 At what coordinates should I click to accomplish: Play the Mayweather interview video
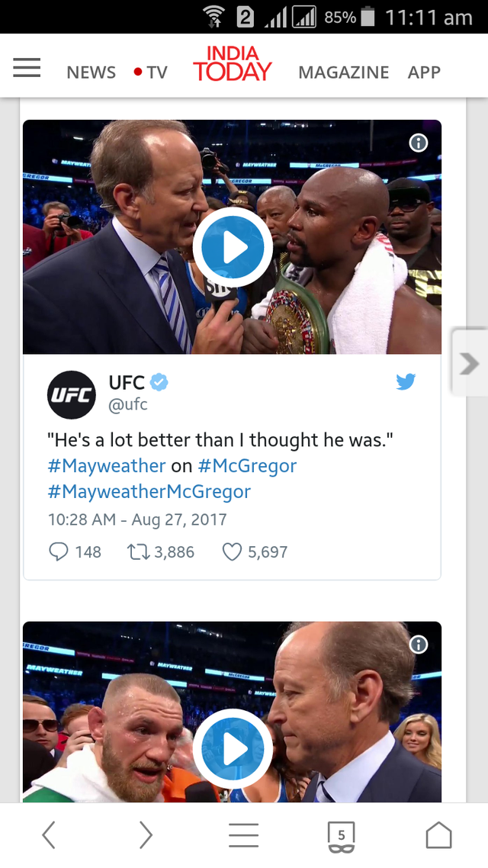(x=233, y=247)
